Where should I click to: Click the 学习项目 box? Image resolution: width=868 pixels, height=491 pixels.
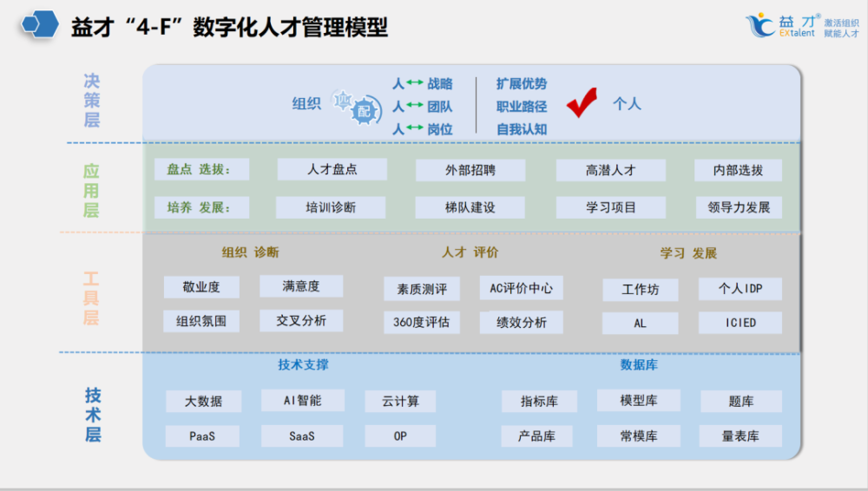[610, 207]
